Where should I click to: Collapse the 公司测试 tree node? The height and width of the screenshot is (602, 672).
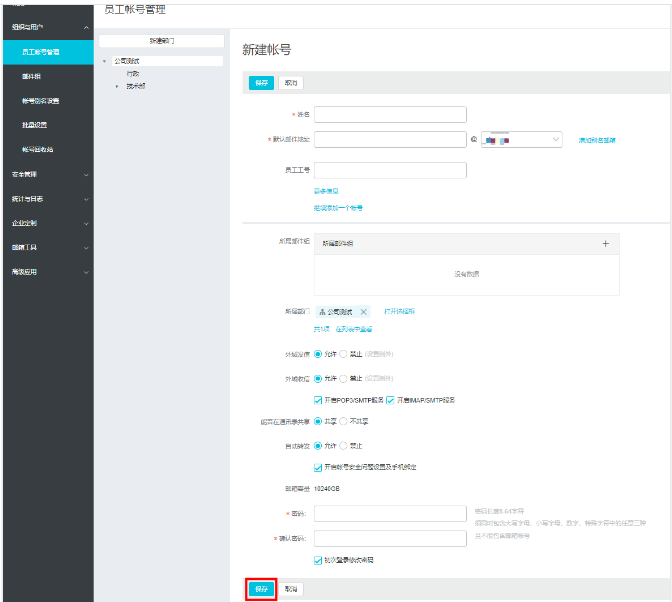coord(104,61)
